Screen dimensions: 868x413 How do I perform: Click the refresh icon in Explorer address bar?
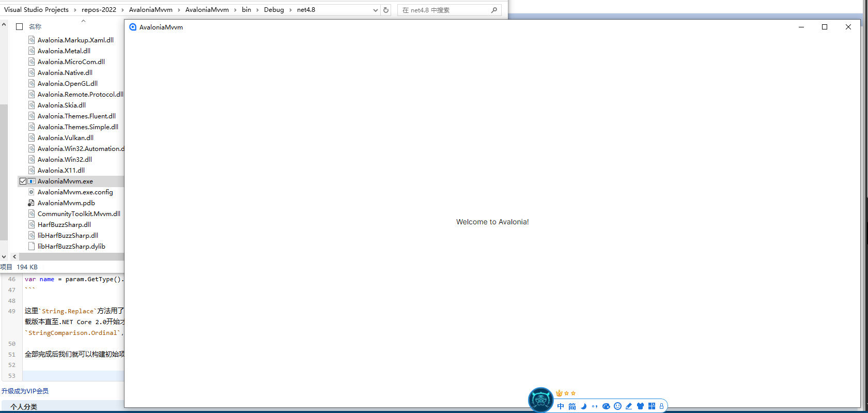[386, 10]
